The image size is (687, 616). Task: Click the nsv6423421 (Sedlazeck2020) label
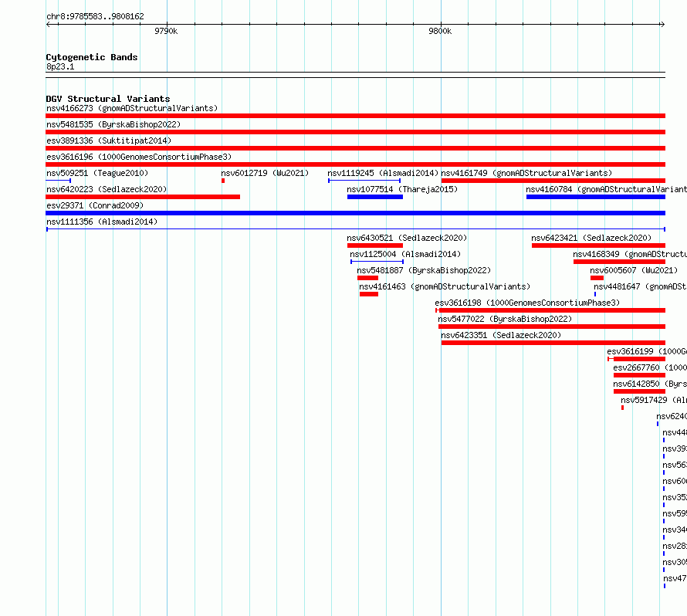[x=591, y=238]
